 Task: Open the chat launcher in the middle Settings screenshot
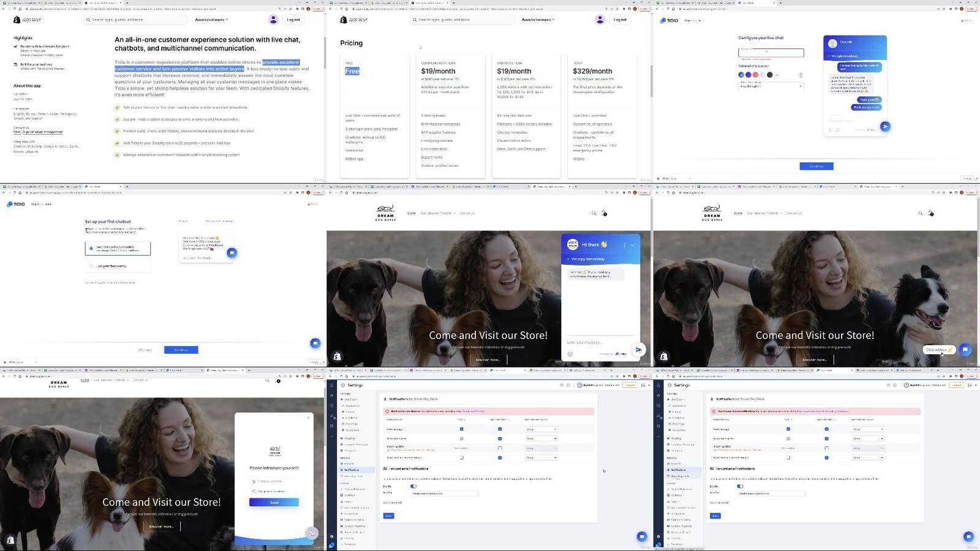tap(642, 536)
